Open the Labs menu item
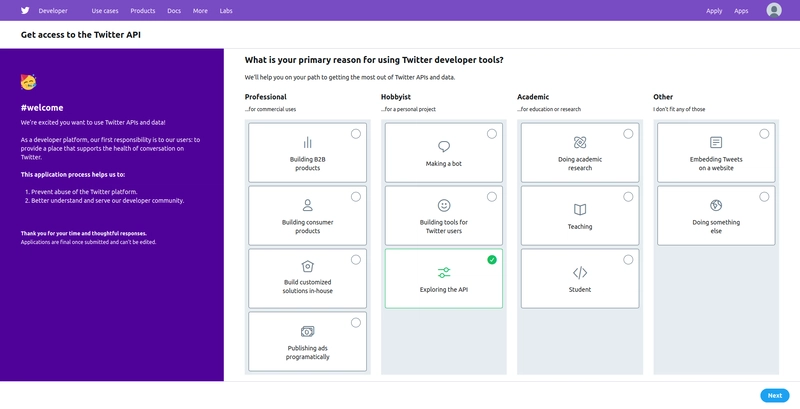The width and height of the screenshot is (800, 409). pos(226,11)
